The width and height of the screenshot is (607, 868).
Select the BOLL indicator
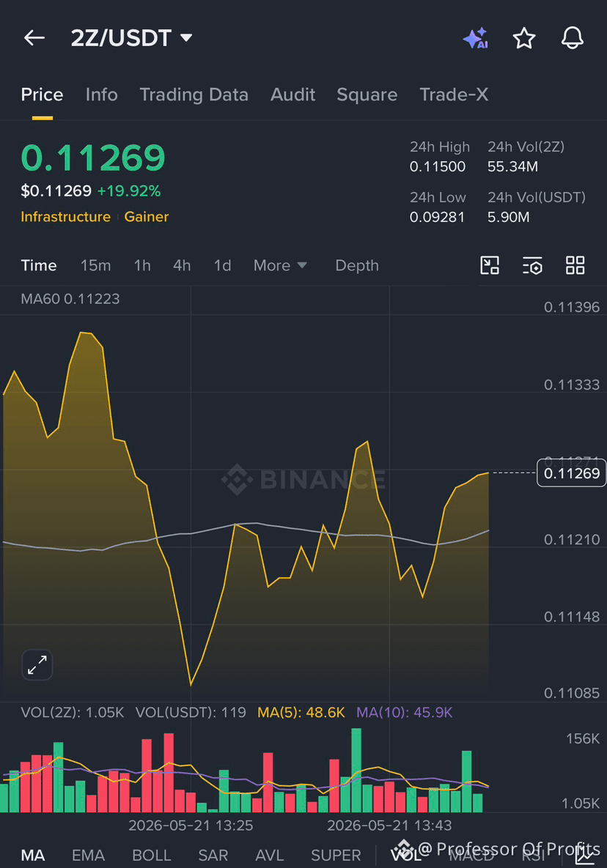point(152,856)
